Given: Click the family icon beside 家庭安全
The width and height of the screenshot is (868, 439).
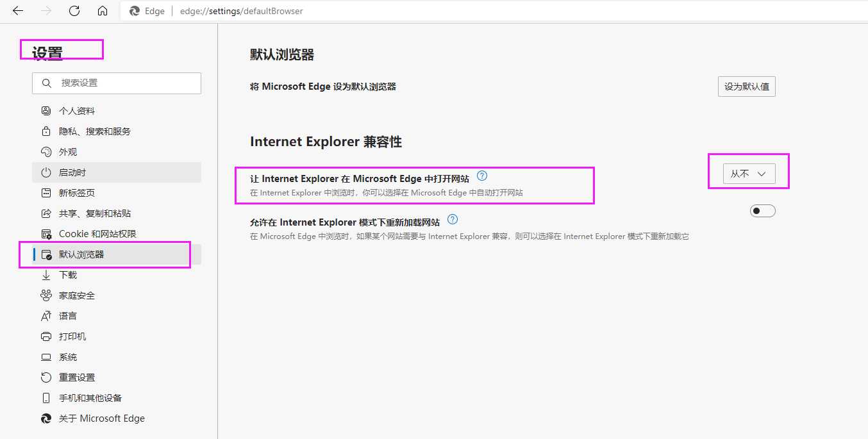Looking at the screenshot, I should pos(46,295).
